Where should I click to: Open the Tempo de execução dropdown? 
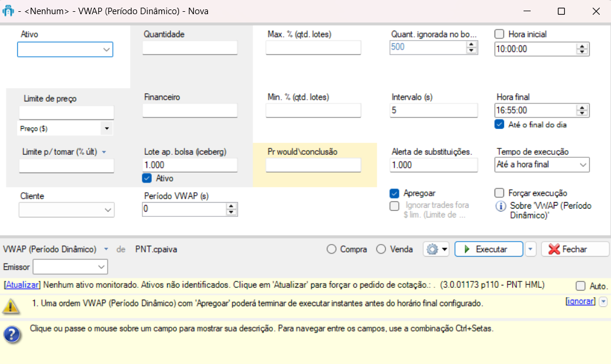tap(583, 165)
